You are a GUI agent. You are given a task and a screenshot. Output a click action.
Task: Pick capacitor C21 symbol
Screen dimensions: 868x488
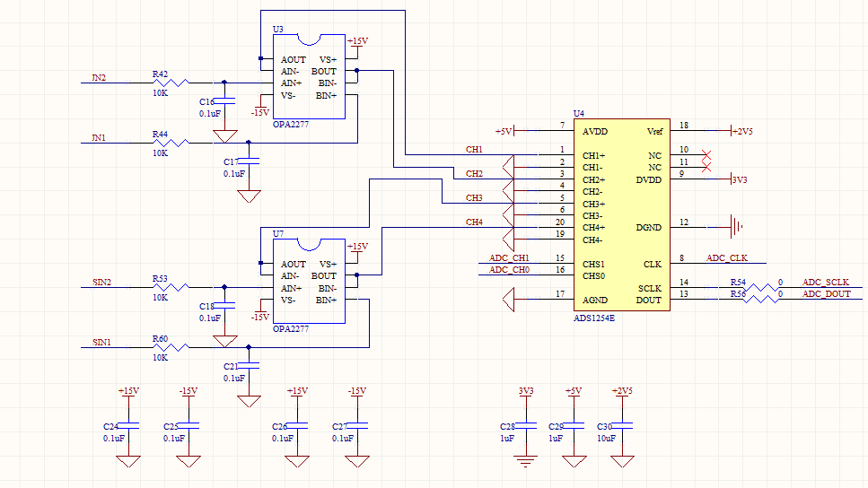coord(249,366)
